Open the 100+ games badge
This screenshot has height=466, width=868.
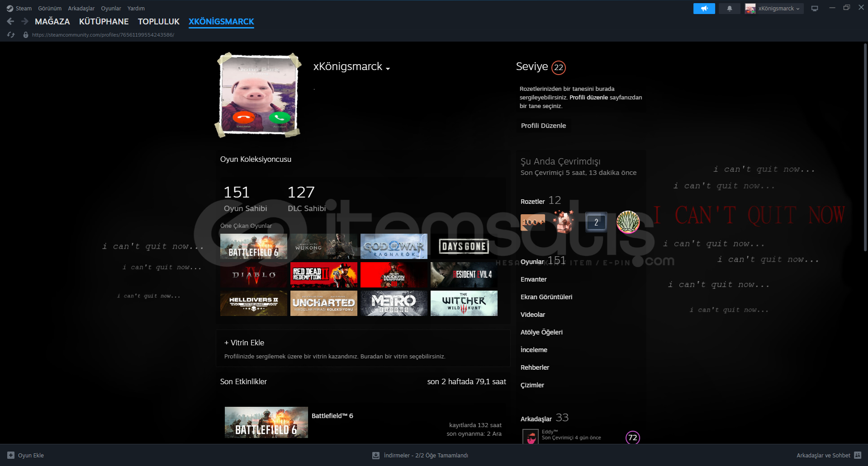(533, 222)
